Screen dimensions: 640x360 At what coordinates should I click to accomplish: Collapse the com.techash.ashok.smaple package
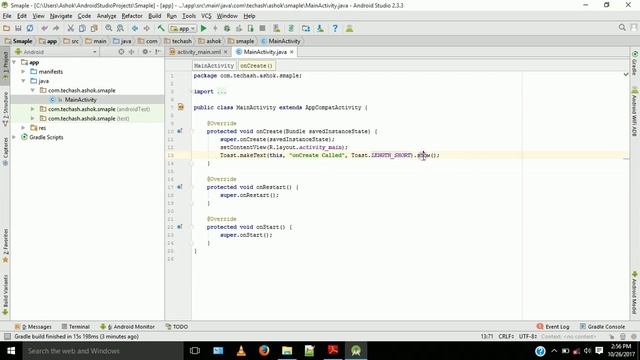click(33, 90)
